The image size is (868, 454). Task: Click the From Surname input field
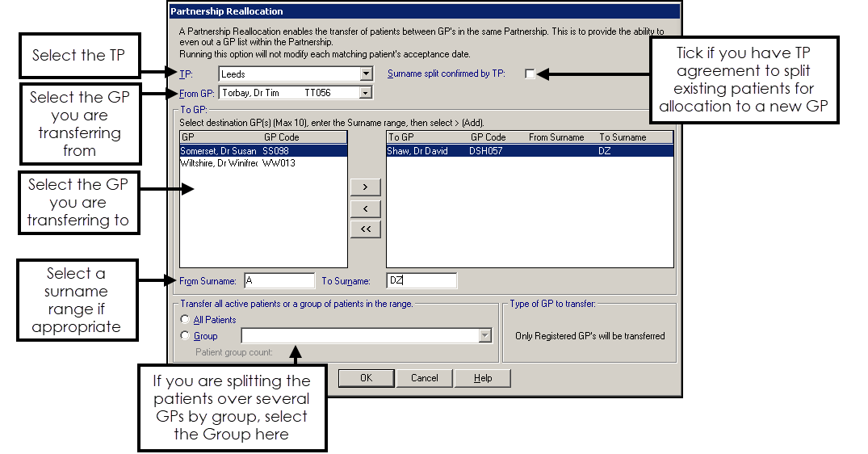point(279,280)
